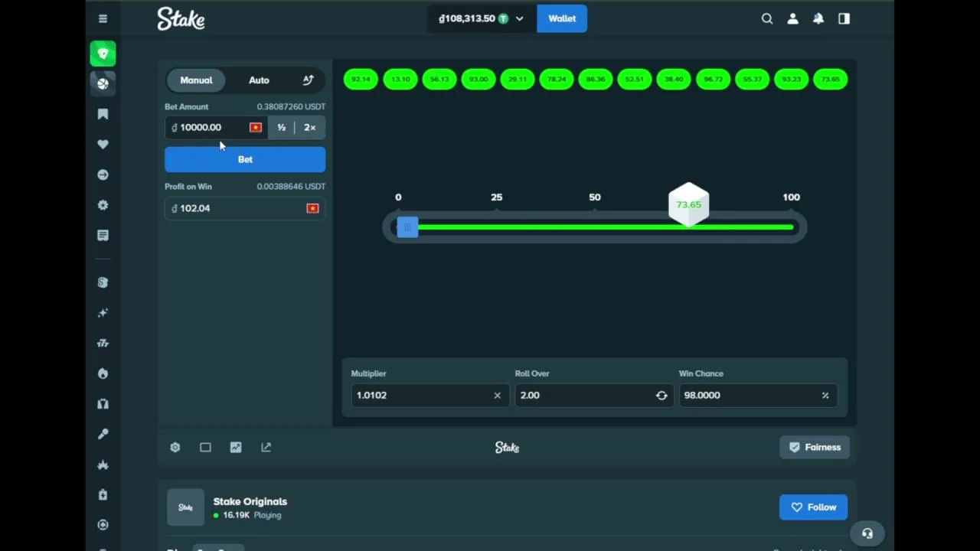The width and height of the screenshot is (980, 551).
Task: Open the 96.72 past result pill
Action: (713, 79)
